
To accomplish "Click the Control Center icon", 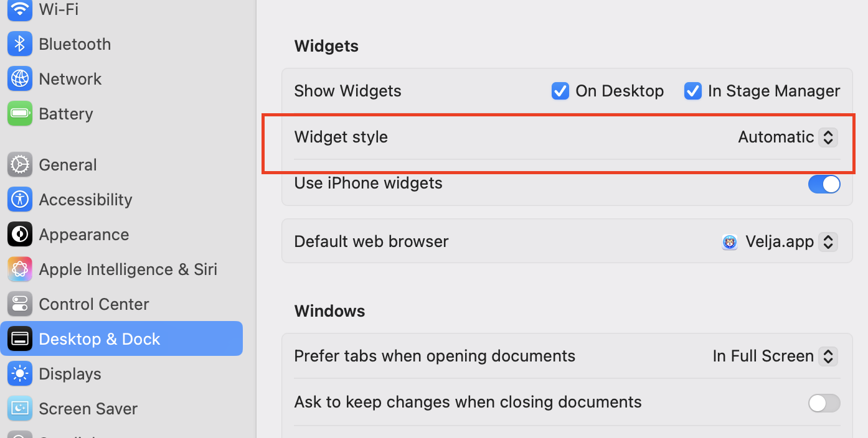I will (x=20, y=304).
